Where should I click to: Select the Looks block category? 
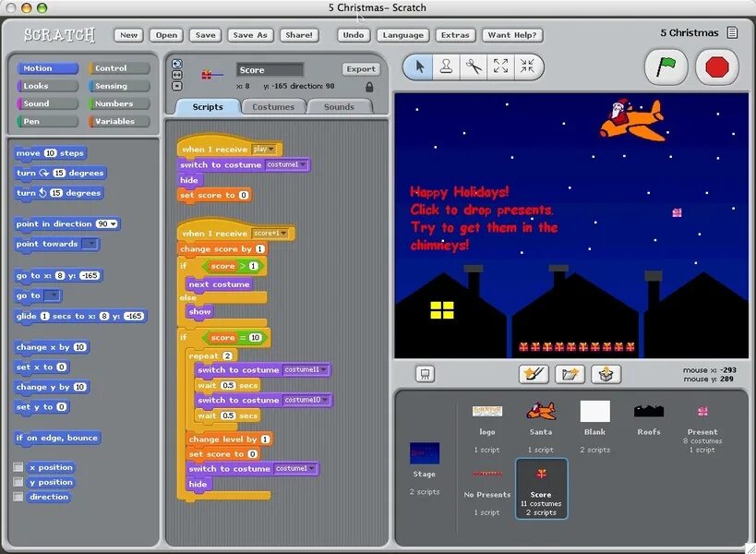(47, 86)
